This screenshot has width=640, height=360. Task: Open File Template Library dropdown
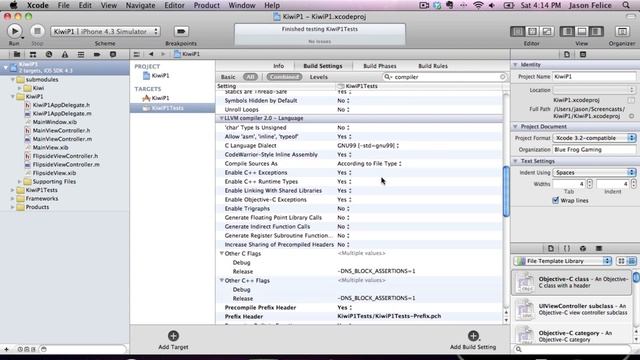[x=563, y=261]
